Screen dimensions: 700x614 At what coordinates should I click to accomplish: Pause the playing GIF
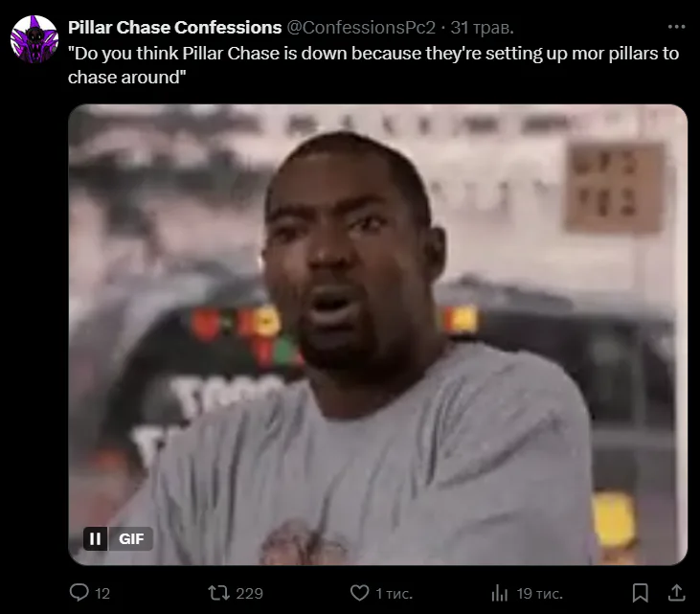pyautogui.click(x=95, y=538)
